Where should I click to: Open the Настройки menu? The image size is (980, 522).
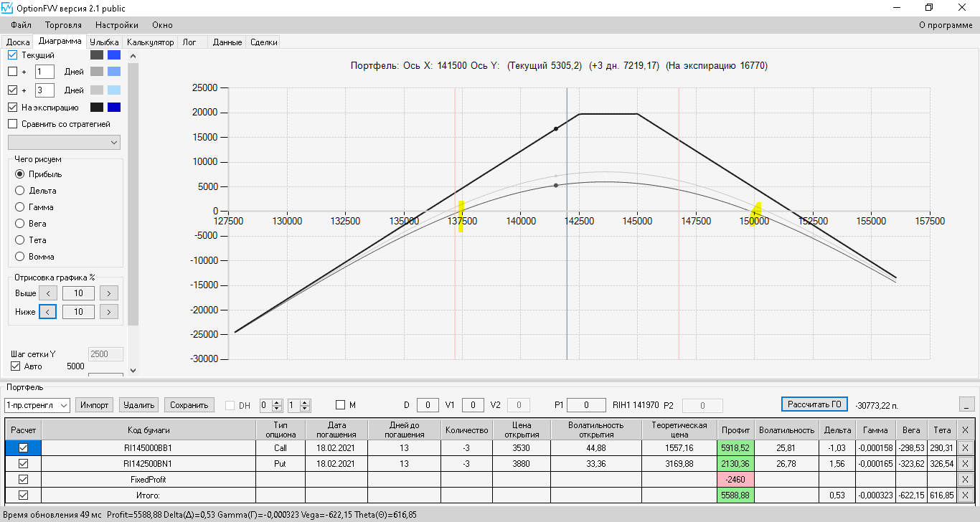click(x=117, y=25)
